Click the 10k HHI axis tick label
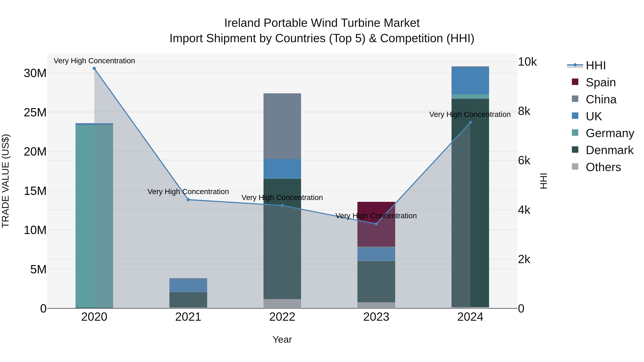Viewport: 644px width, 362px height. click(x=527, y=62)
